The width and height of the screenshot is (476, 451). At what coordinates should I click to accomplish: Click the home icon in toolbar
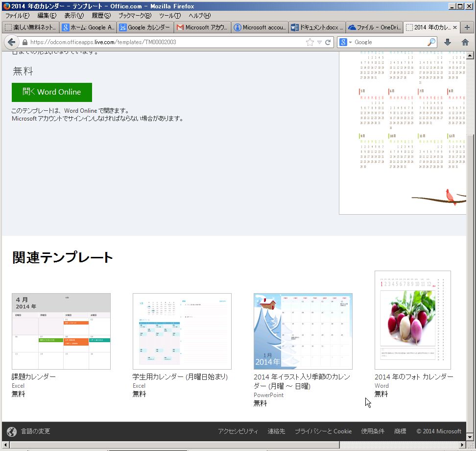point(465,42)
